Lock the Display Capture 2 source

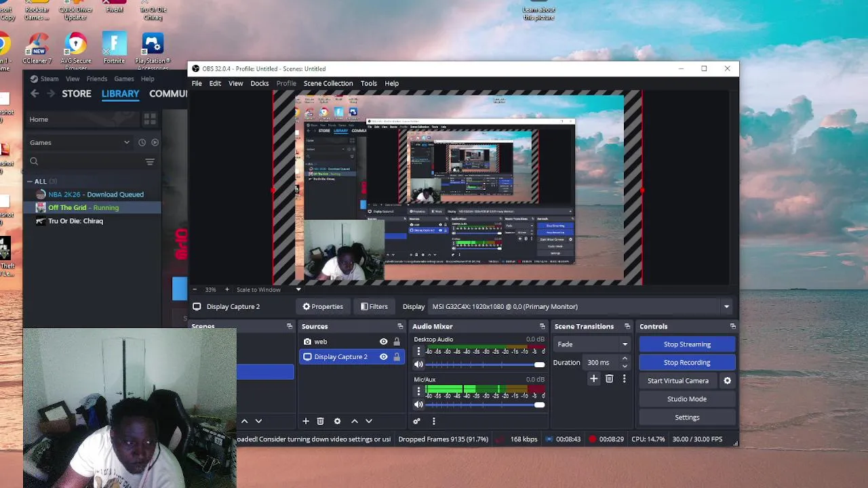397,357
